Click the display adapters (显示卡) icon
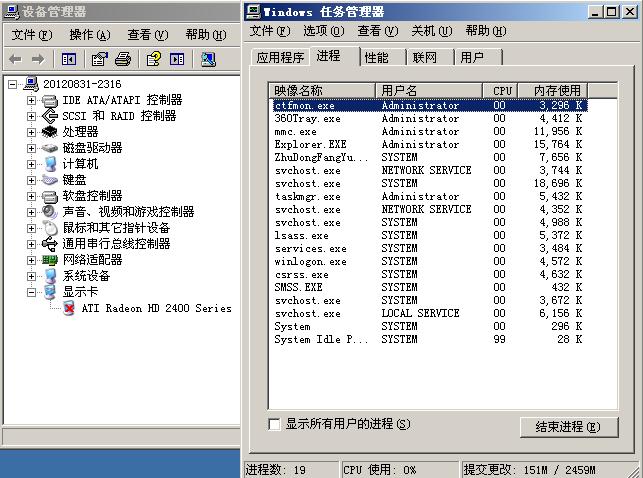Image resolution: width=643 pixels, height=478 pixels. point(50,292)
